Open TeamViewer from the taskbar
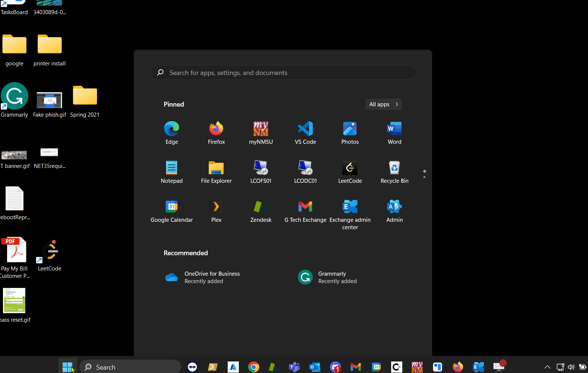 [x=192, y=367]
